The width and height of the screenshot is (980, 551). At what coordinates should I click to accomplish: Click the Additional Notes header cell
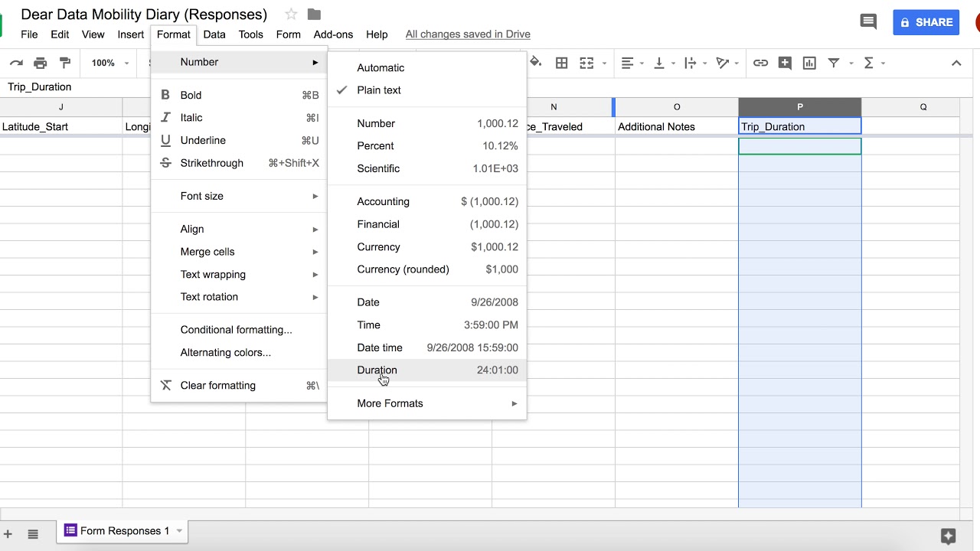677,126
